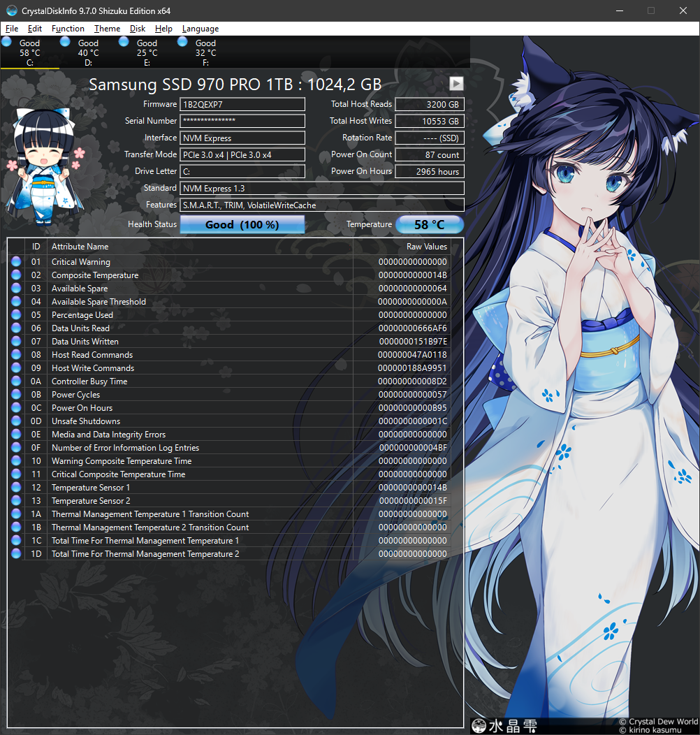The width and height of the screenshot is (700, 735).
Task: Click the status orb for Media and Data Integrity Errors
Action: pyautogui.click(x=16, y=434)
